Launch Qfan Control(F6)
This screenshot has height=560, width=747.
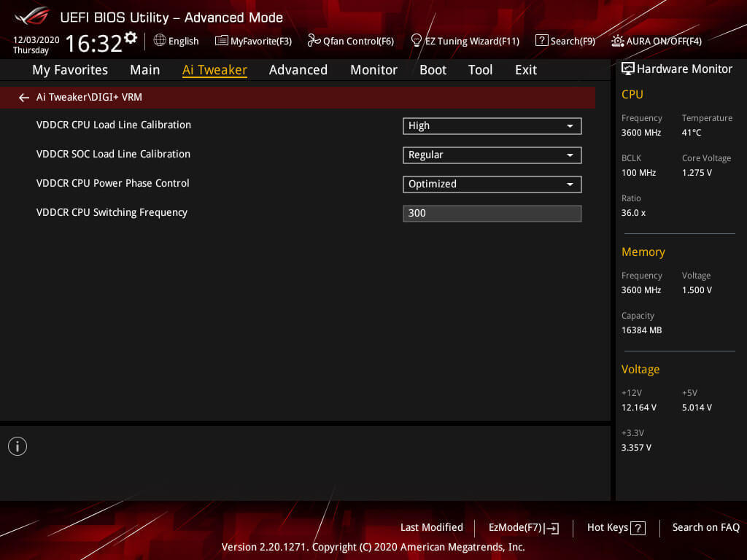click(x=359, y=42)
